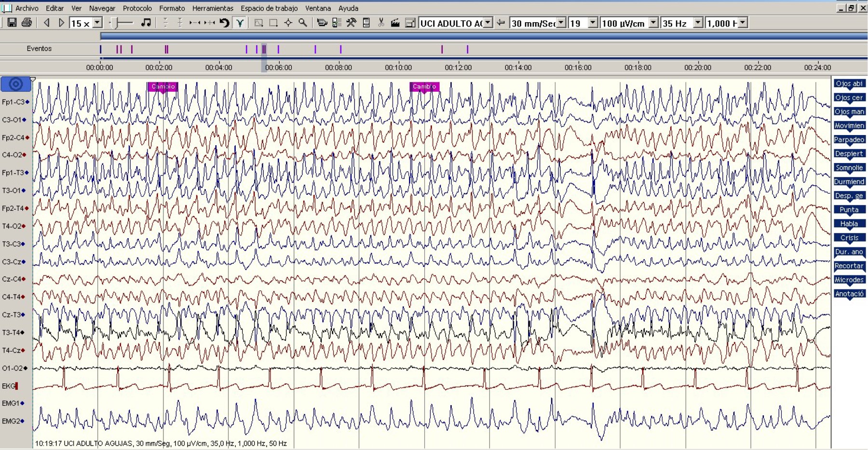This screenshot has width=868, height=450.
Task: Open the Herramientas menu
Action: (x=212, y=8)
